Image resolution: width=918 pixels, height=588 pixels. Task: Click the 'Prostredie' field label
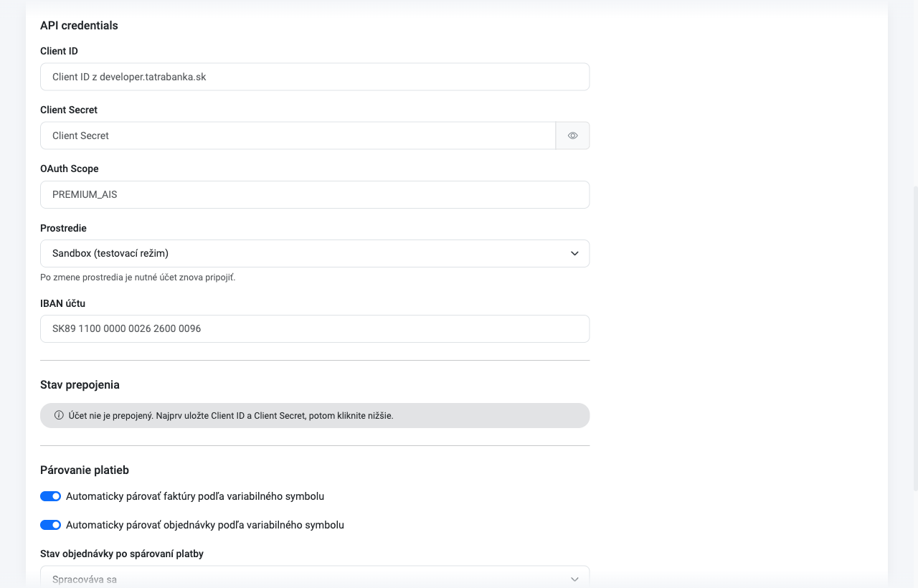pos(63,228)
